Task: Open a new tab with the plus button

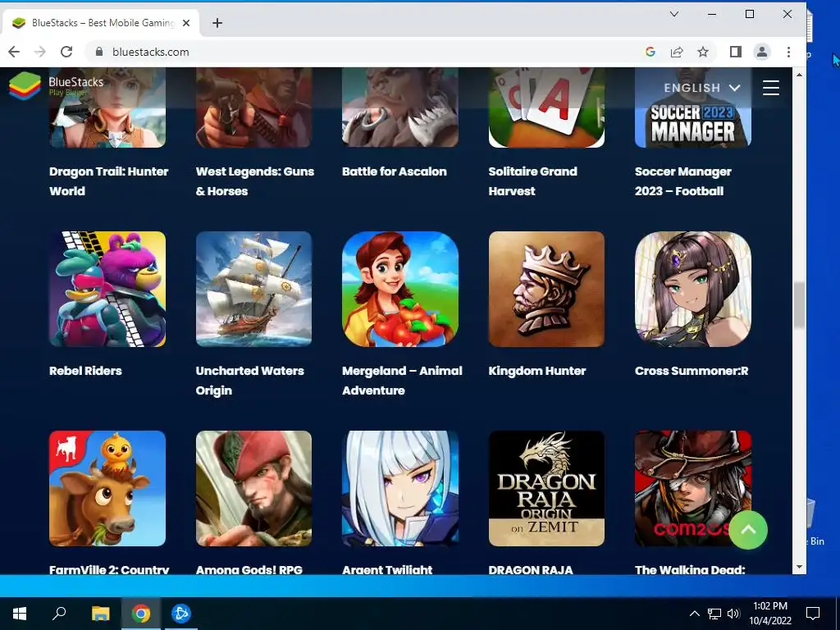Action: 217,23
